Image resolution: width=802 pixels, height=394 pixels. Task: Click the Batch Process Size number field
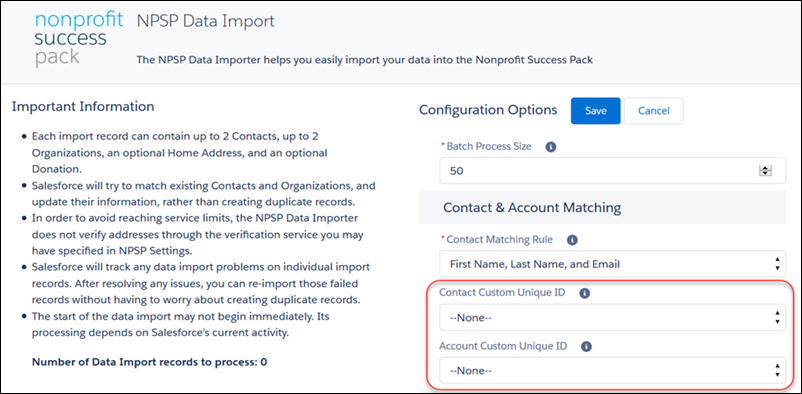pos(612,171)
